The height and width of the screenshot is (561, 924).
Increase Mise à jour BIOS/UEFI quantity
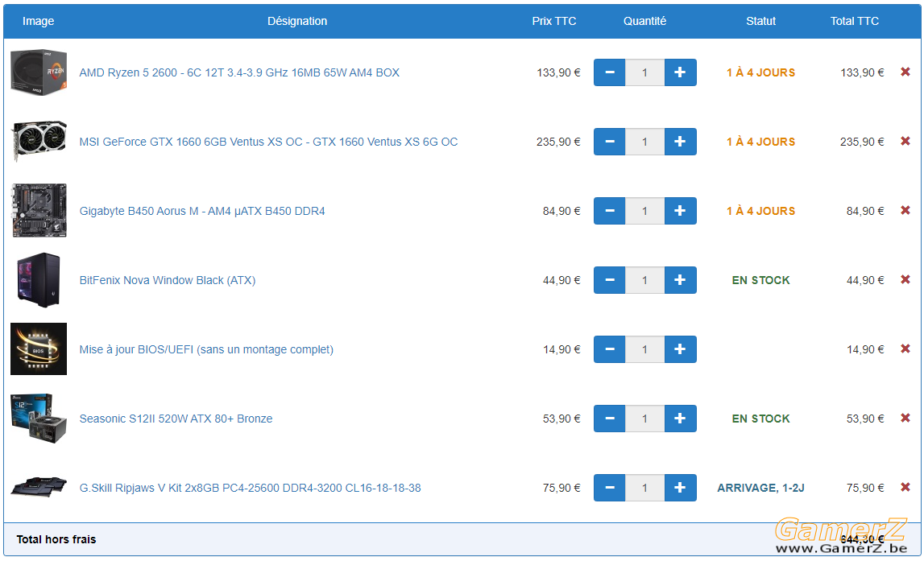[680, 349]
